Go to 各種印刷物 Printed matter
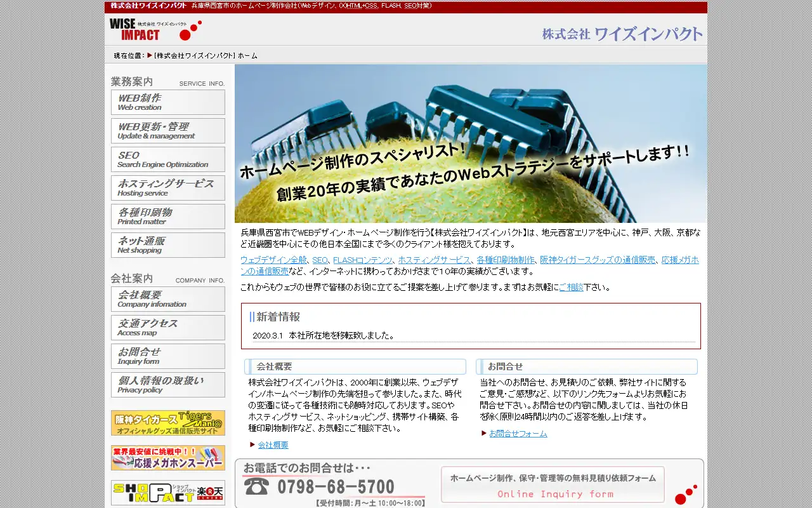The width and height of the screenshot is (812, 508). [x=168, y=217]
